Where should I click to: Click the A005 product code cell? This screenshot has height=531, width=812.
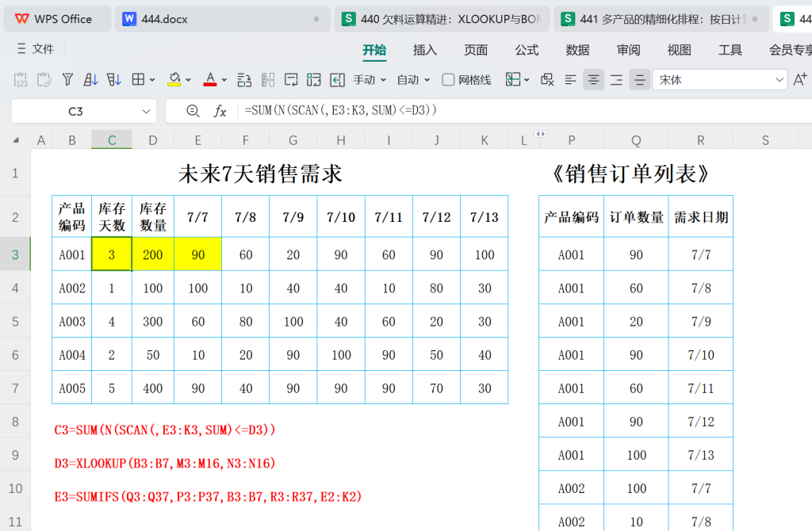[x=72, y=388]
